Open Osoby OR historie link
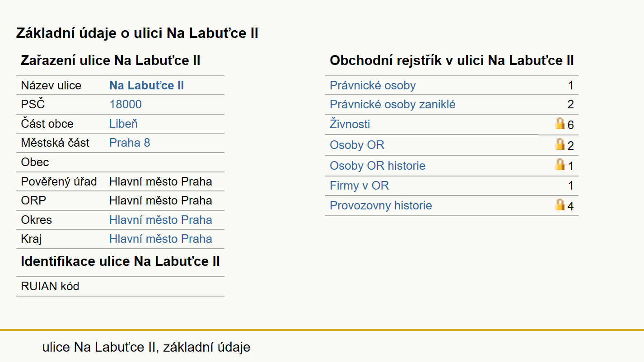 pos(378,166)
